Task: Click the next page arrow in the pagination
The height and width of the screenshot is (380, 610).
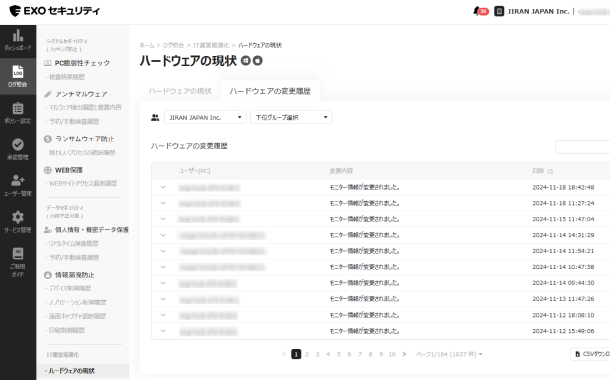Action: [x=404, y=354]
